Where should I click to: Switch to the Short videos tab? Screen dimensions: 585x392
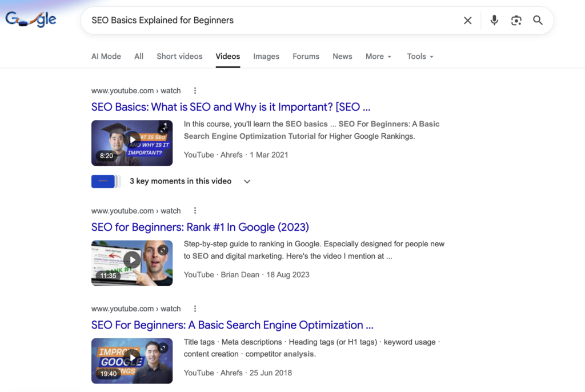(179, 56)
